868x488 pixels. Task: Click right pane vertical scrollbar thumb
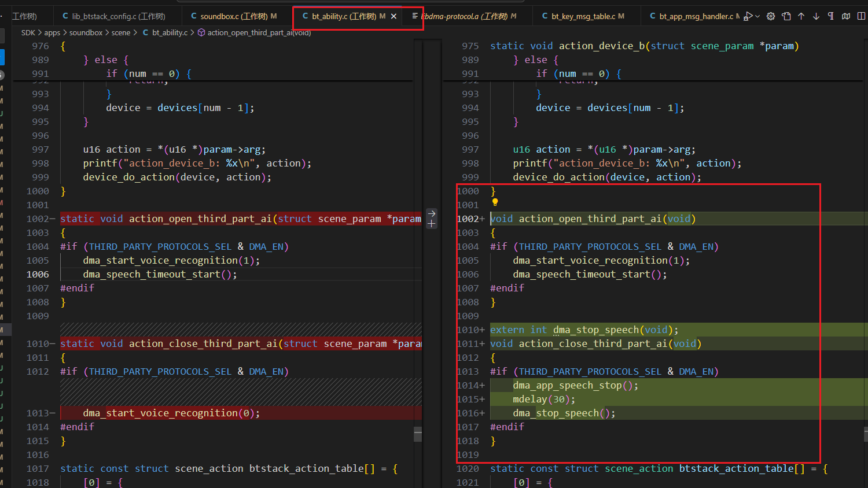pos(866,434)
